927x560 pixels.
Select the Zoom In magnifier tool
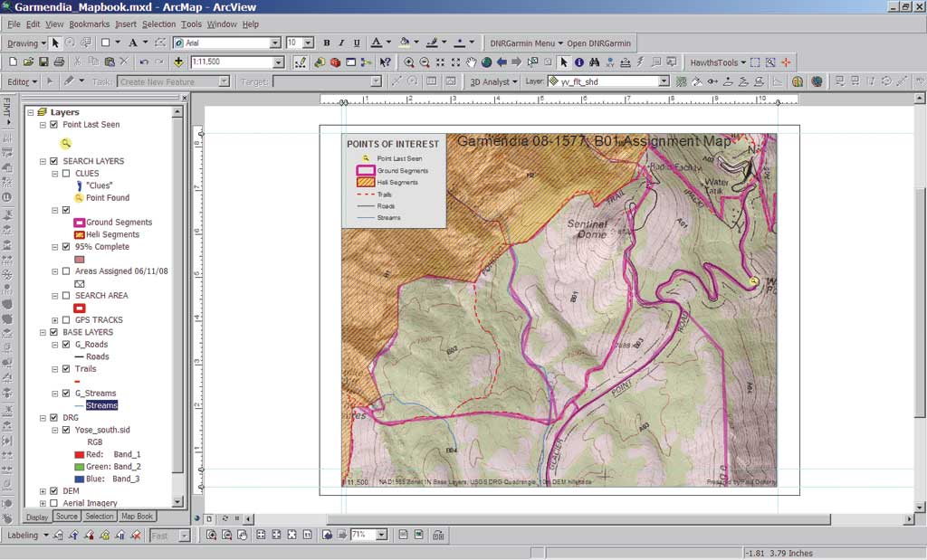point(408,62)
